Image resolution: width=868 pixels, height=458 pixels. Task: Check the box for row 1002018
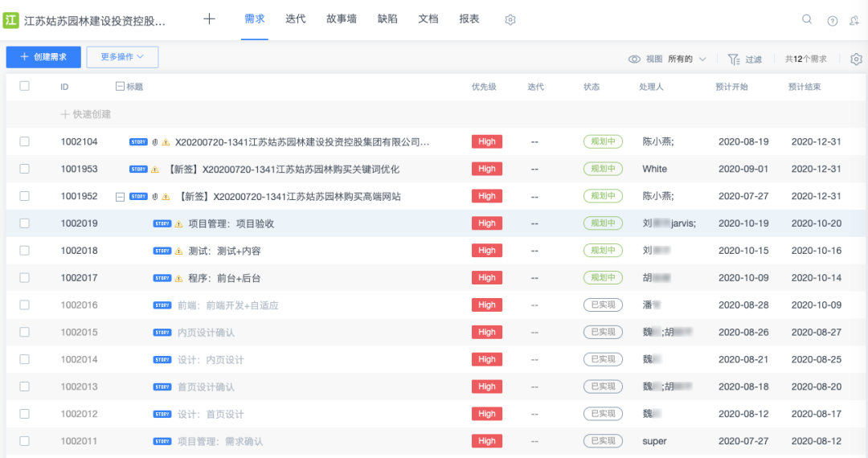pos(24,250)
